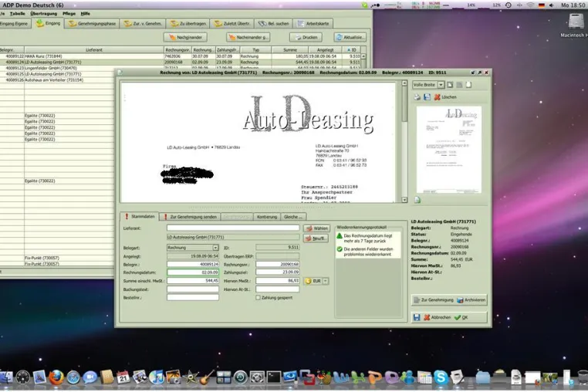Click the Archivieren button
The height and width of the screenshot is (392, 588).
tap(471, 300)
